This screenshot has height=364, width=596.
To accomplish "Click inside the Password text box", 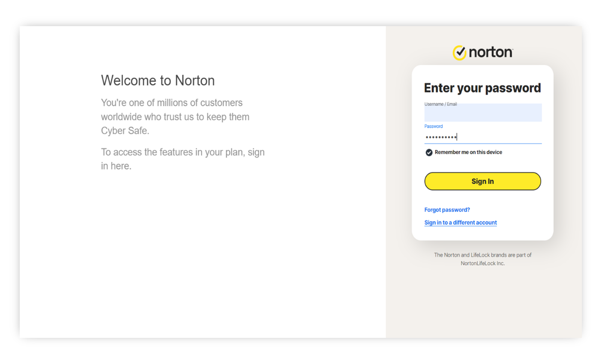I will pos(482,136).
